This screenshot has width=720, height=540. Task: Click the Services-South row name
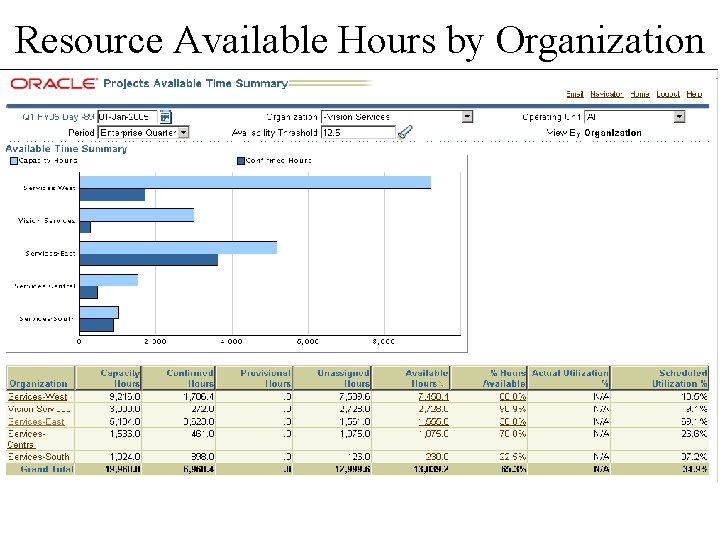(x=39, y=456)
